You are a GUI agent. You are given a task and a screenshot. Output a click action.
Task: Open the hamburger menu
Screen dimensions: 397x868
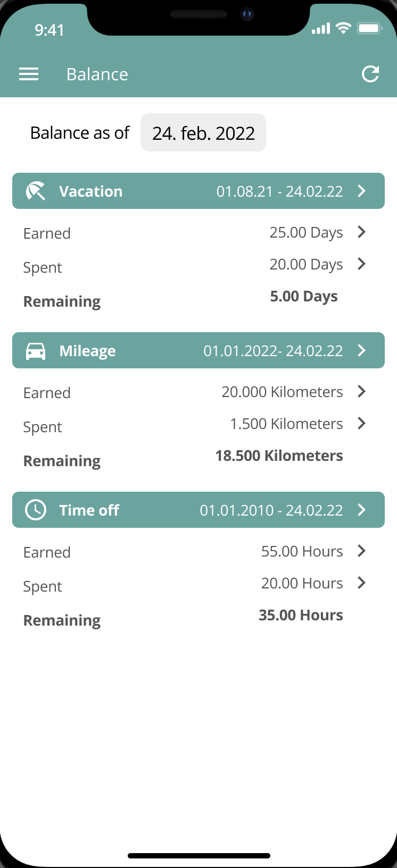tap(29, 74)
